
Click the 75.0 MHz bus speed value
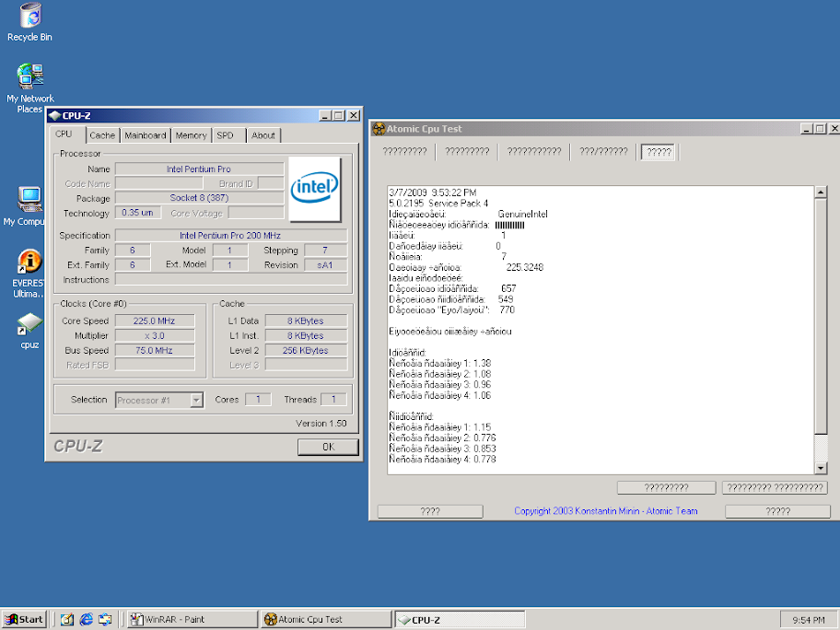click(155, 350)
